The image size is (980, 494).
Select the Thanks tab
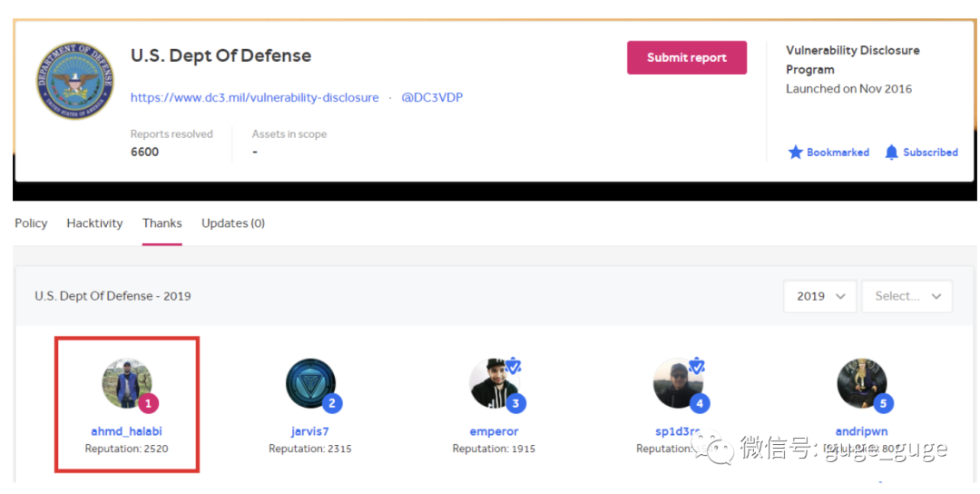162,223
